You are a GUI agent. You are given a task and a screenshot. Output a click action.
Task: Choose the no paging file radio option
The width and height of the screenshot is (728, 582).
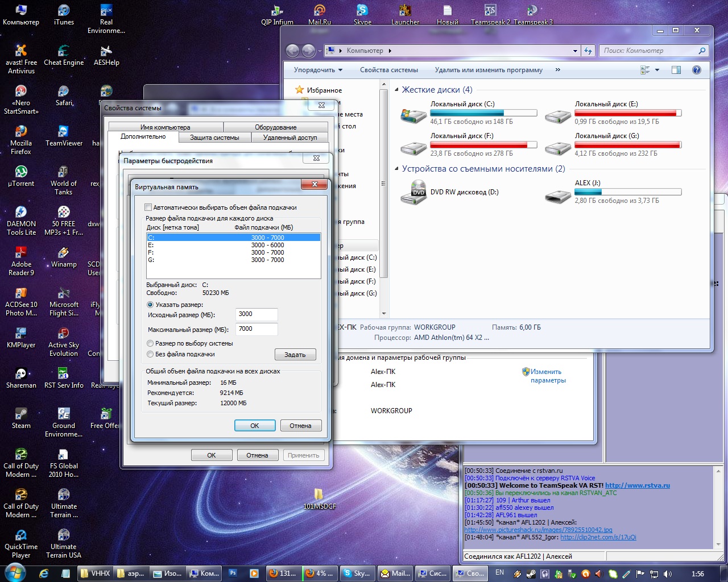pos(150,354)
